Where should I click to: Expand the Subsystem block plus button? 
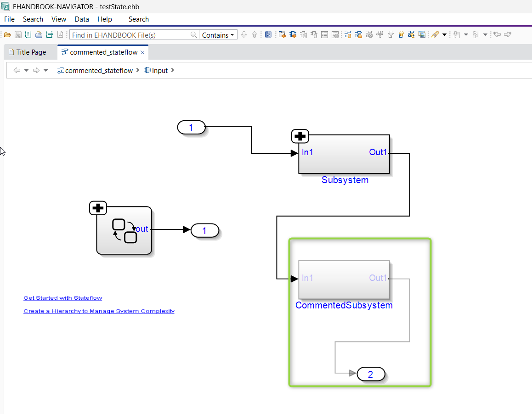300,136
